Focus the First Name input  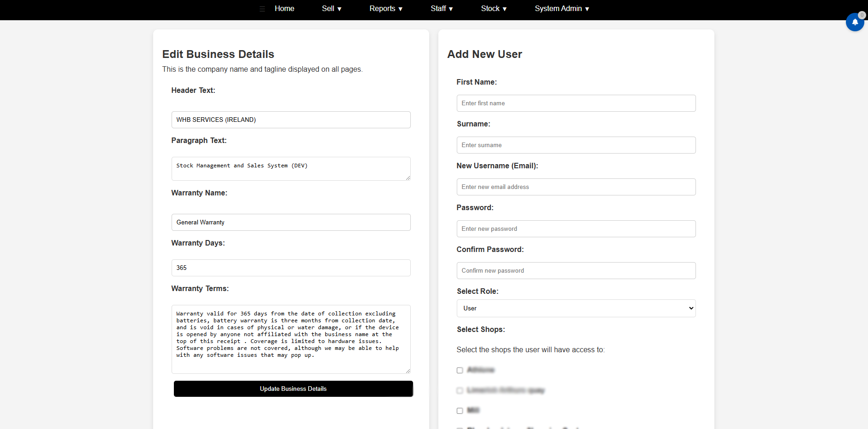pos(576,103)
